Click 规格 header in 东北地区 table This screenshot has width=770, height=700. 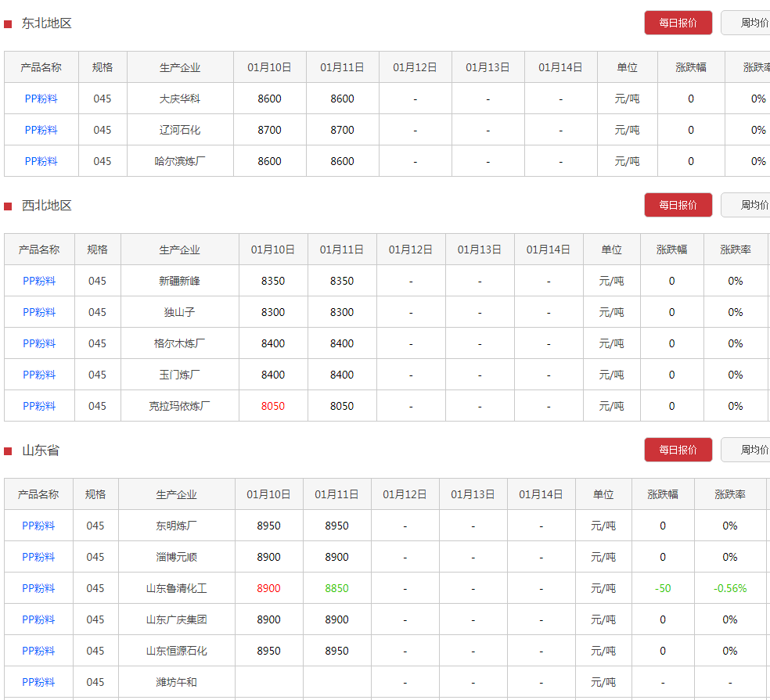coord(103,67)
